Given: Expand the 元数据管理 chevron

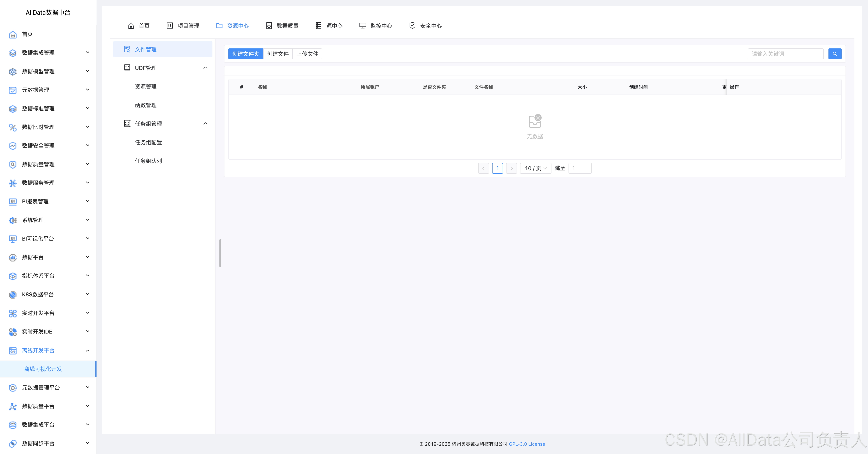Looking at the screenshot, I should pos(88,90).
